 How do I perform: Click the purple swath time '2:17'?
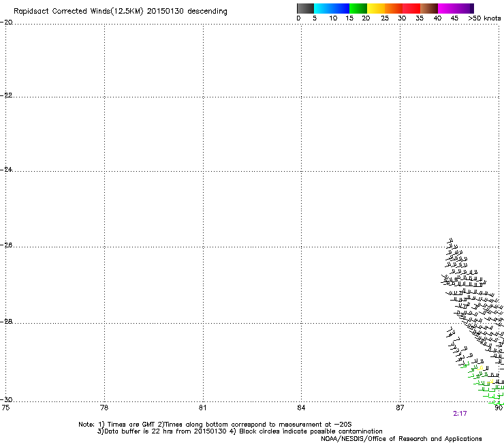[460, 414]
